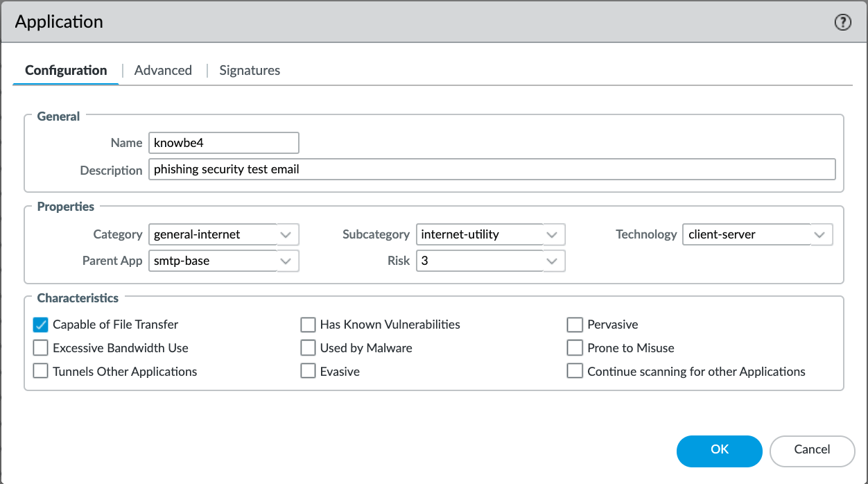Select the Configuration tab

point(66,70)
